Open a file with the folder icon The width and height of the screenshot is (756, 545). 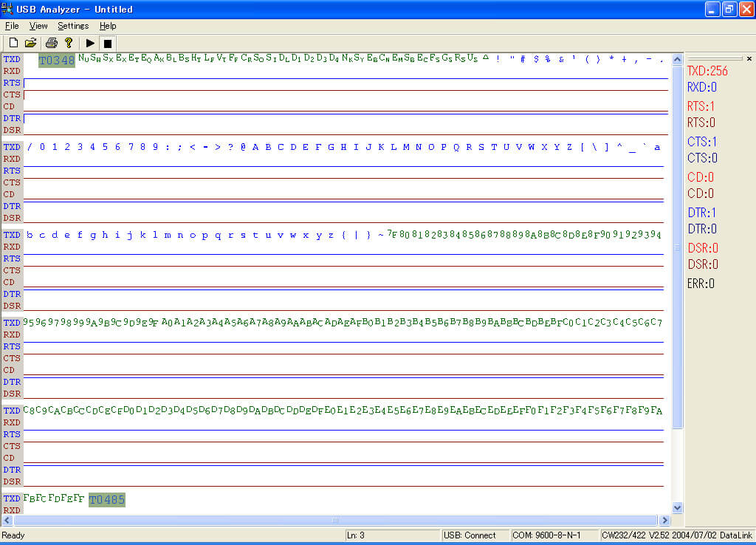(31, 43)
